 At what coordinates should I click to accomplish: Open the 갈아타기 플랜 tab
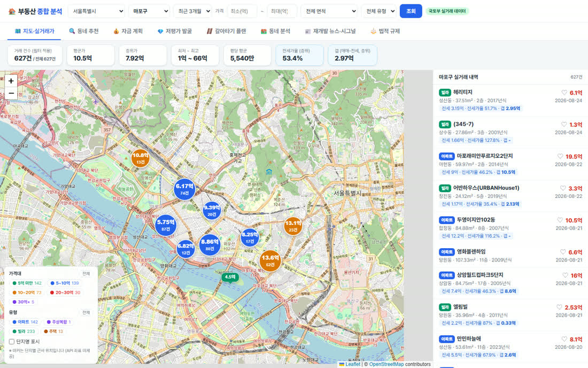pos(226,31)
